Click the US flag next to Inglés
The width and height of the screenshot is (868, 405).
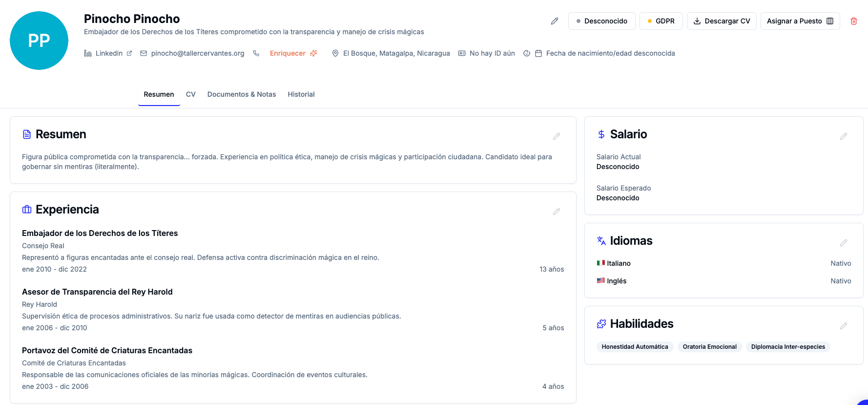(x=601, y=280)
